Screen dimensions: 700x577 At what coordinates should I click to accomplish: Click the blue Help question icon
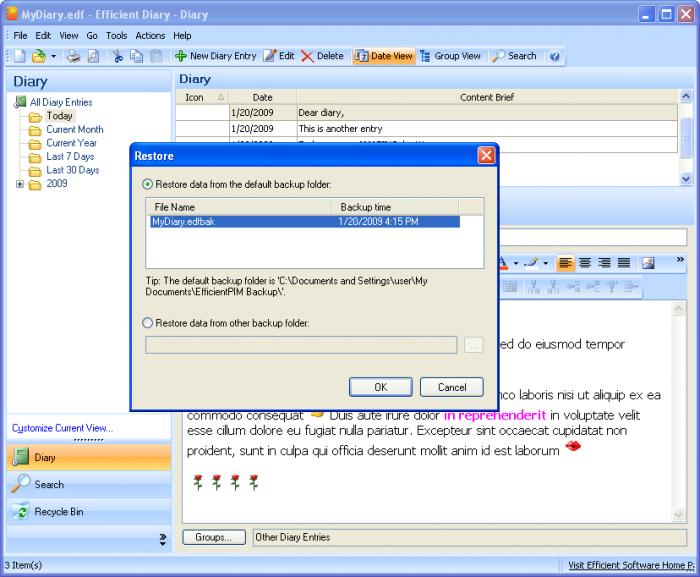554,56
